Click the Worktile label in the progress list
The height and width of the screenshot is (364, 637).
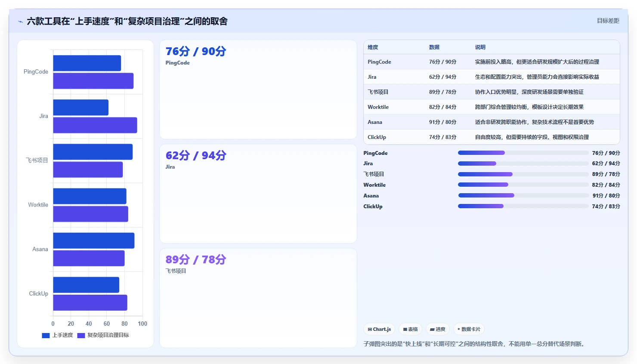click(374, 185)
